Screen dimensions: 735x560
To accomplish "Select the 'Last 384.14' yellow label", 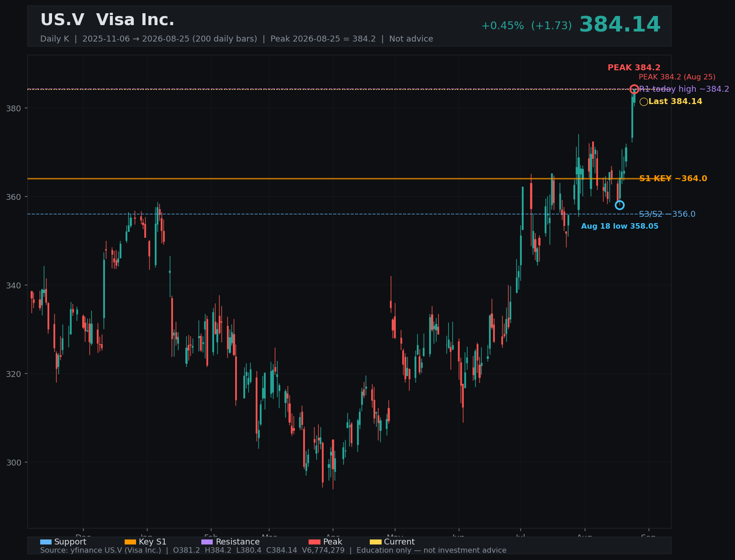I will pos(675,101).
